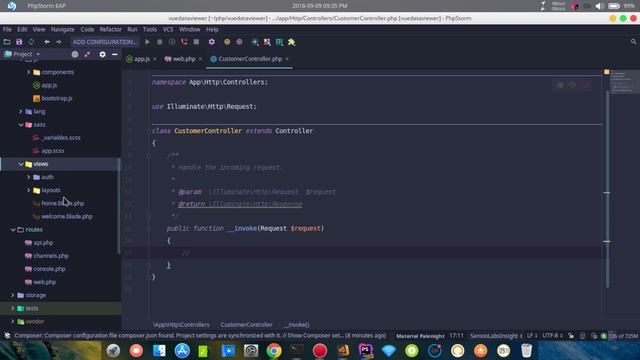Image resolution: width=640 pixels, height=360 pixels.
Task: Close the web.php tab
Action: point(200,59)
